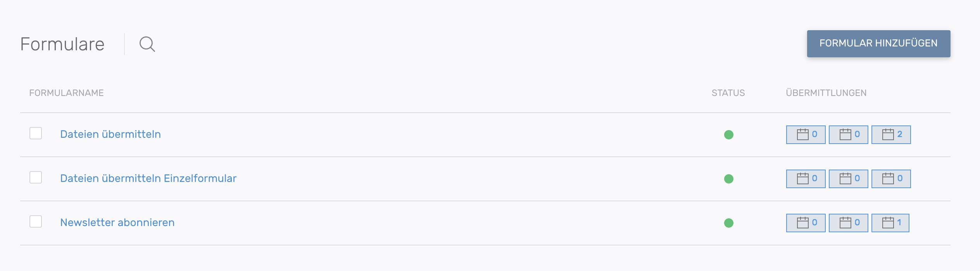Click first submissions badge for Dateien übermitteln Einzelformular
The width and height of the screenshot is (980, 271).
coord(806,179)
